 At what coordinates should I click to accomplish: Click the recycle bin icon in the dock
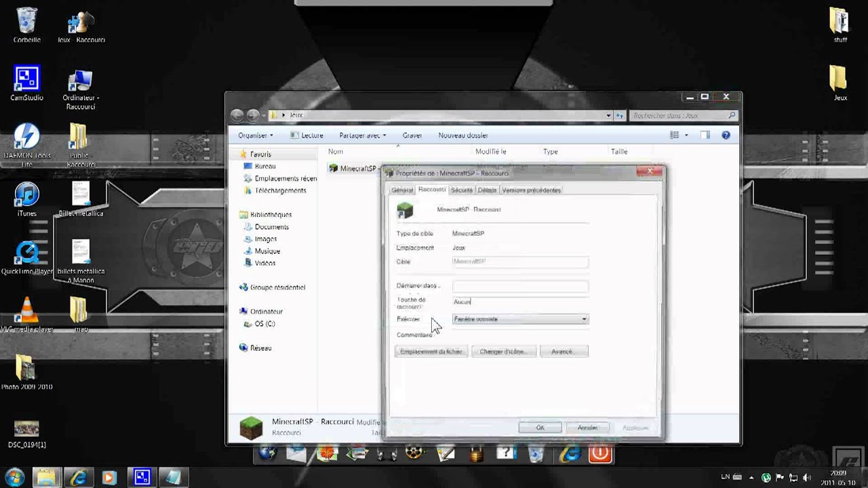pyautogui.click(x=536, y=453)
